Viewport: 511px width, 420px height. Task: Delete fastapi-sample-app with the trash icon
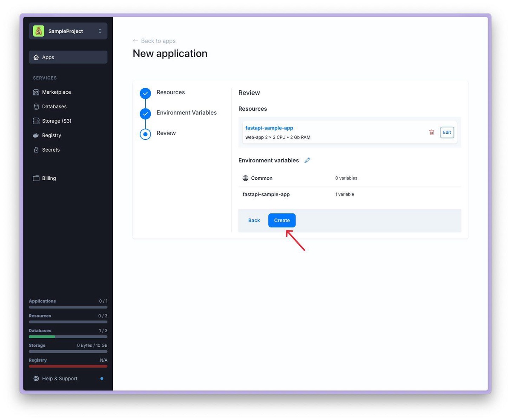431,132
